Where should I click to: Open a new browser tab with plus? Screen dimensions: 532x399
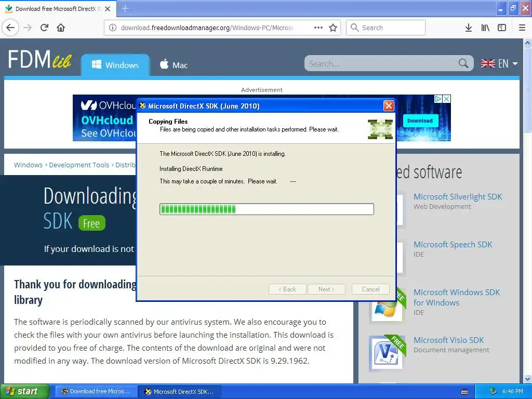tap(125, 8)
